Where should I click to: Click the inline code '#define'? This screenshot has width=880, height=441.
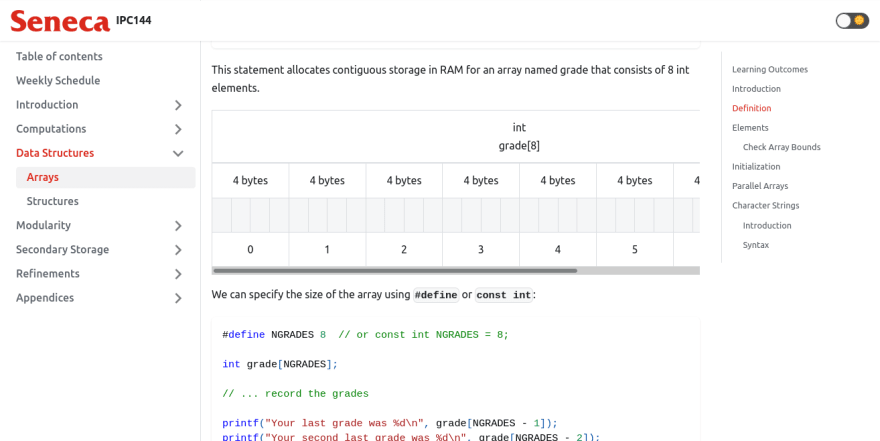tap(436, 295)
